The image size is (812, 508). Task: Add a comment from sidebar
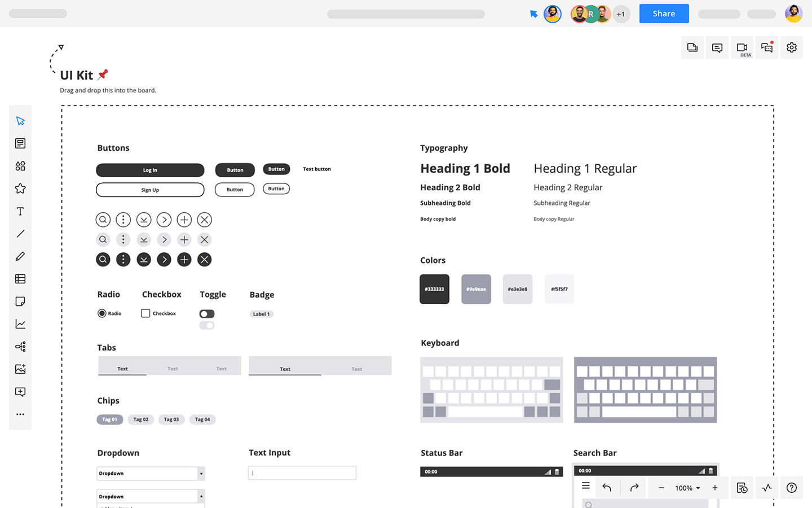(x=20, y=392)
